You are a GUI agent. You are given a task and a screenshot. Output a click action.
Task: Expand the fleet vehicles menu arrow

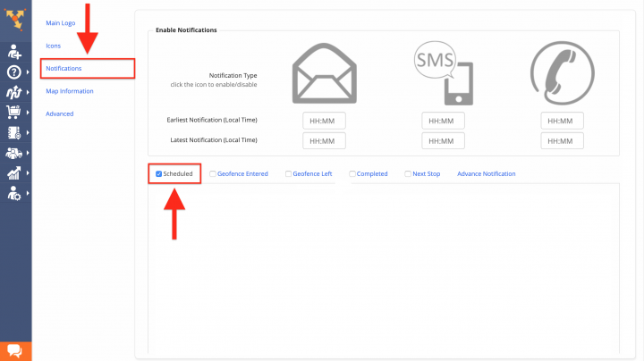pyautogui.click(x=28, y=153)
